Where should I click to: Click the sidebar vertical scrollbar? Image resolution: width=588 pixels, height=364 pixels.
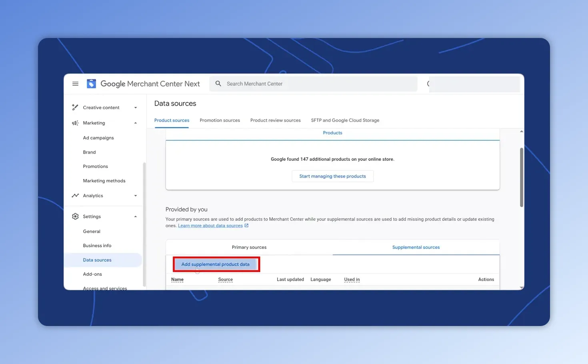pyautogui.click(x=144, y=224)
